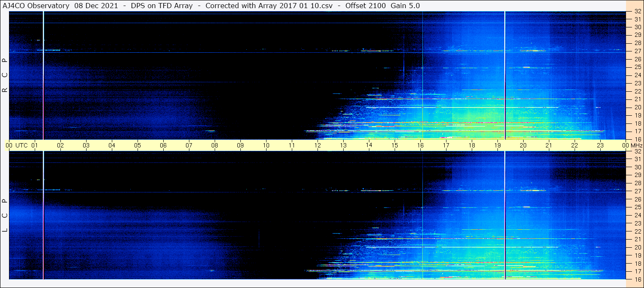Click the 'AJ4CO Observatory' title text

pyautogui.click(x=37, y=6)
